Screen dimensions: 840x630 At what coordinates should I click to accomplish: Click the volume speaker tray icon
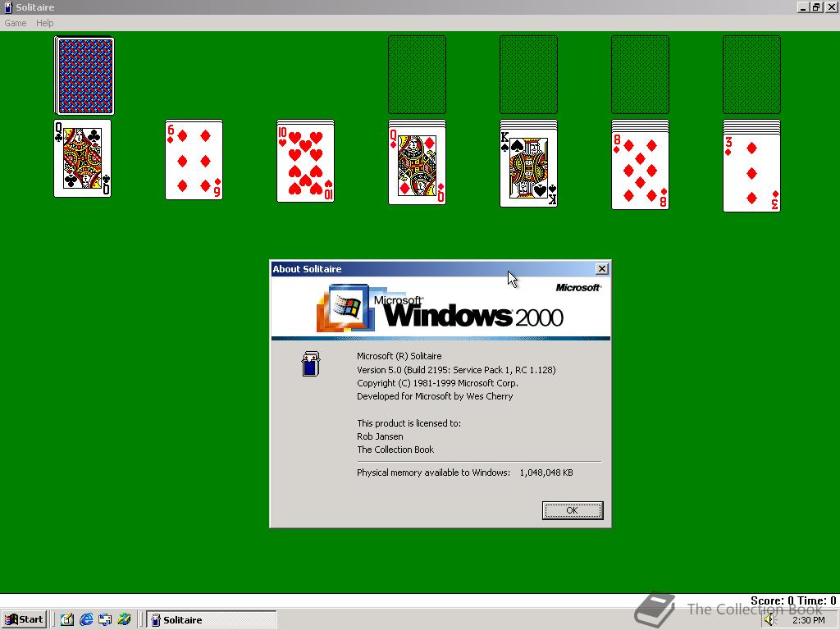[770, 620]
